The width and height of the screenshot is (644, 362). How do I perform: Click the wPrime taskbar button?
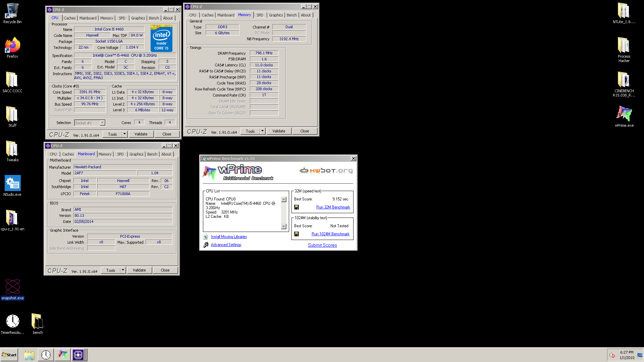pos(62,355)
